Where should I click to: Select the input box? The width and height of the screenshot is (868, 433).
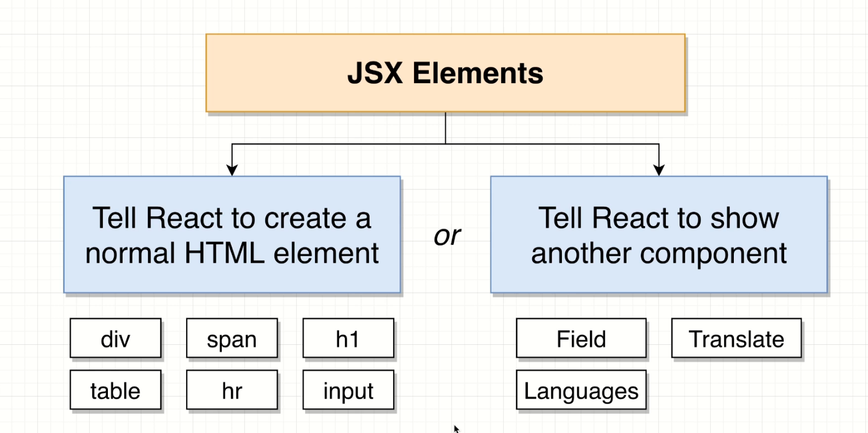tap(348, 390)
